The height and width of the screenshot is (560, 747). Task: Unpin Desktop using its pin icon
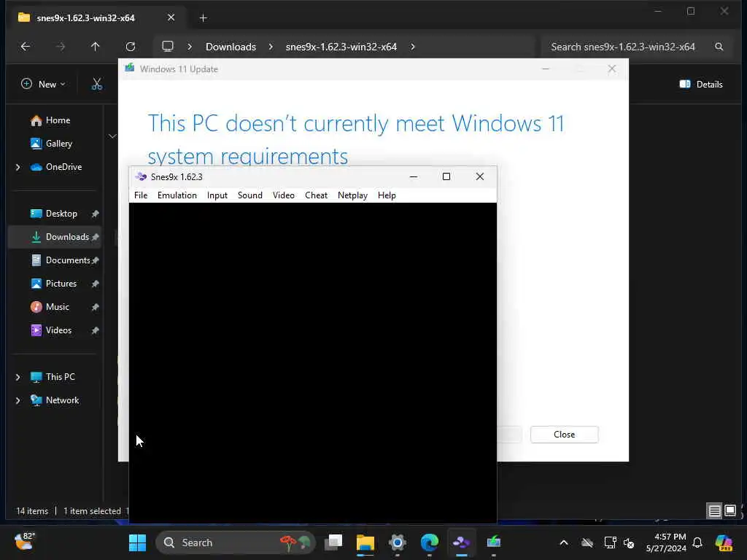click(x=95, y=214)
